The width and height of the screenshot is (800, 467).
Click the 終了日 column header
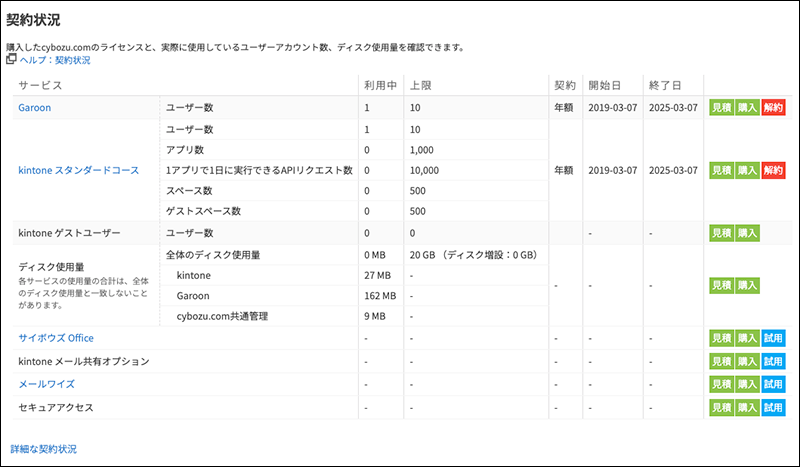click(665, 85)
